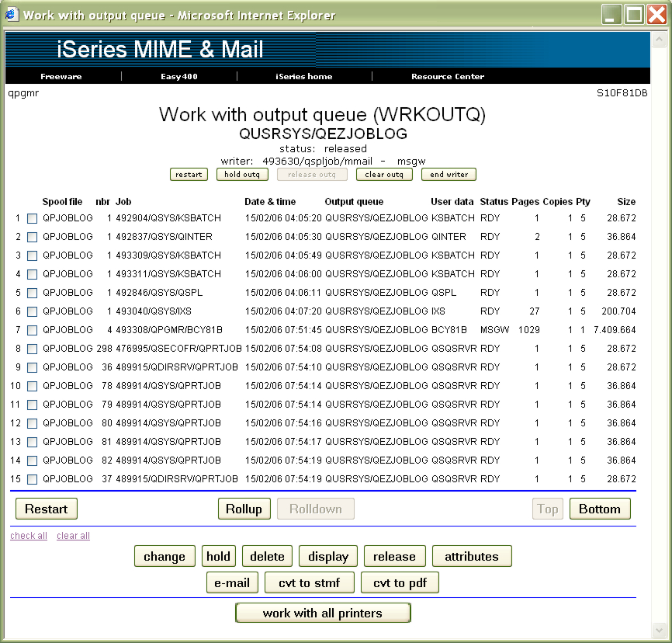
Task: Click the check all link
Action: pos(29,536)
